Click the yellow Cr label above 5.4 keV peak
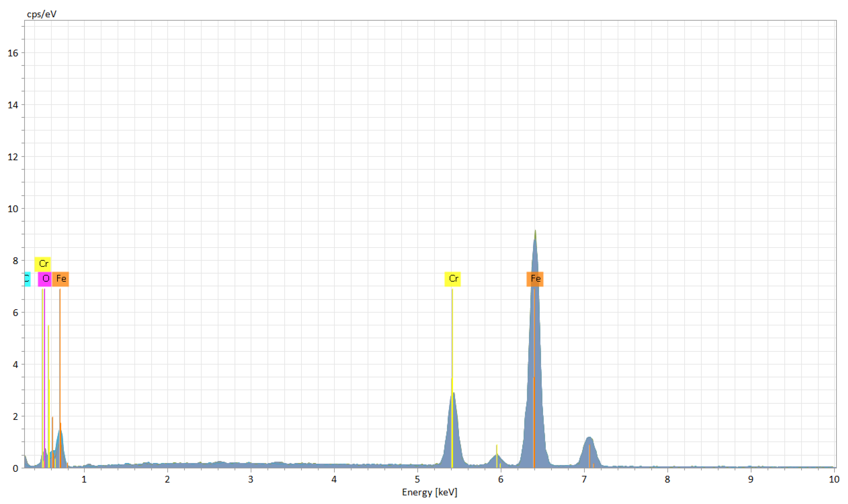This screenshot has width=848, height=504. [453, 279]
